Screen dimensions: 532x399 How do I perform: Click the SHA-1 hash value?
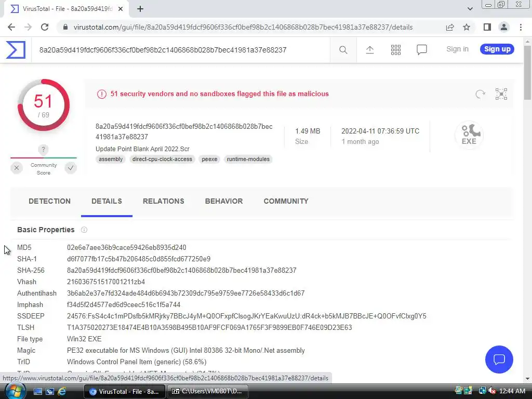click(x=138, y=259)
